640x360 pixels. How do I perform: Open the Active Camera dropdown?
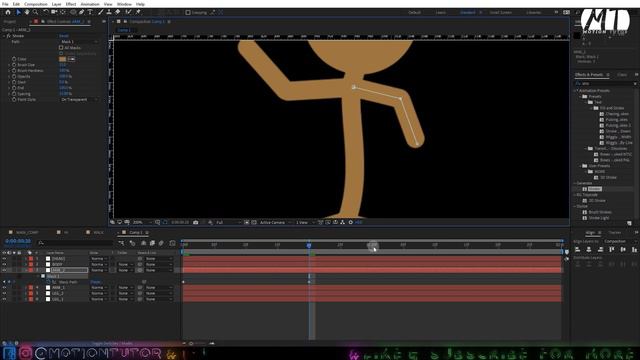[x=275, y=222]
